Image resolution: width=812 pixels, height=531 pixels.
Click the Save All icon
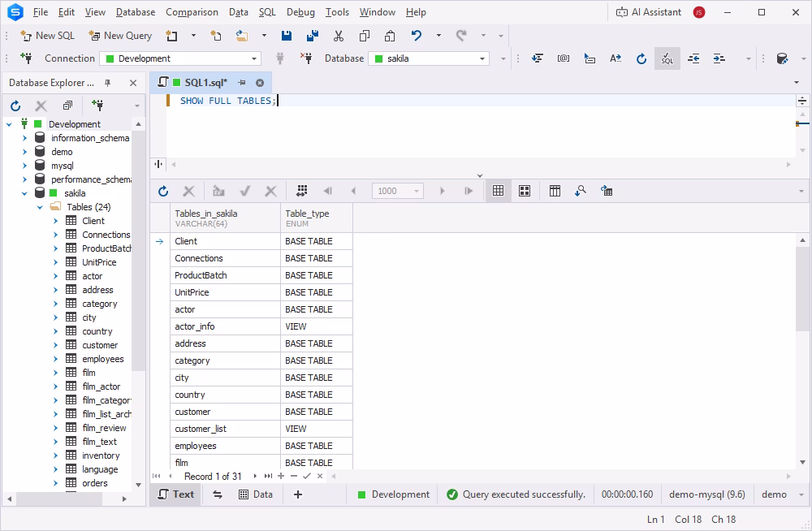point(313,36)
